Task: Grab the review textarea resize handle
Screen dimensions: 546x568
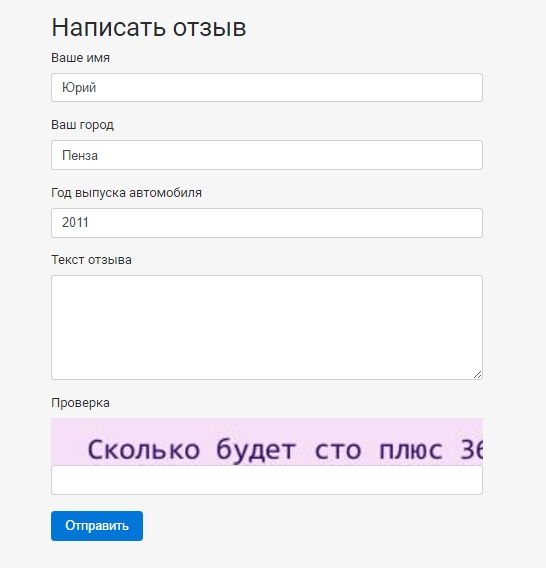Action: click(x=478, y=375)
